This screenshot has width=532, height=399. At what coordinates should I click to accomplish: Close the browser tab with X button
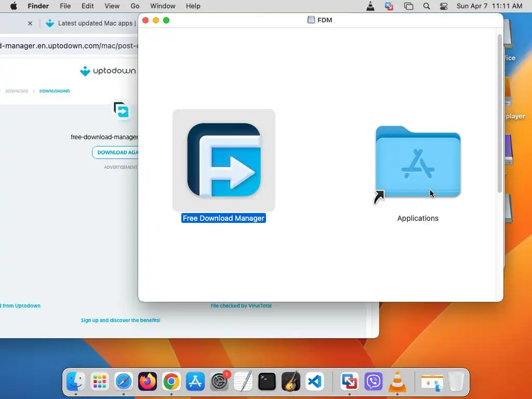click(30, 23)
